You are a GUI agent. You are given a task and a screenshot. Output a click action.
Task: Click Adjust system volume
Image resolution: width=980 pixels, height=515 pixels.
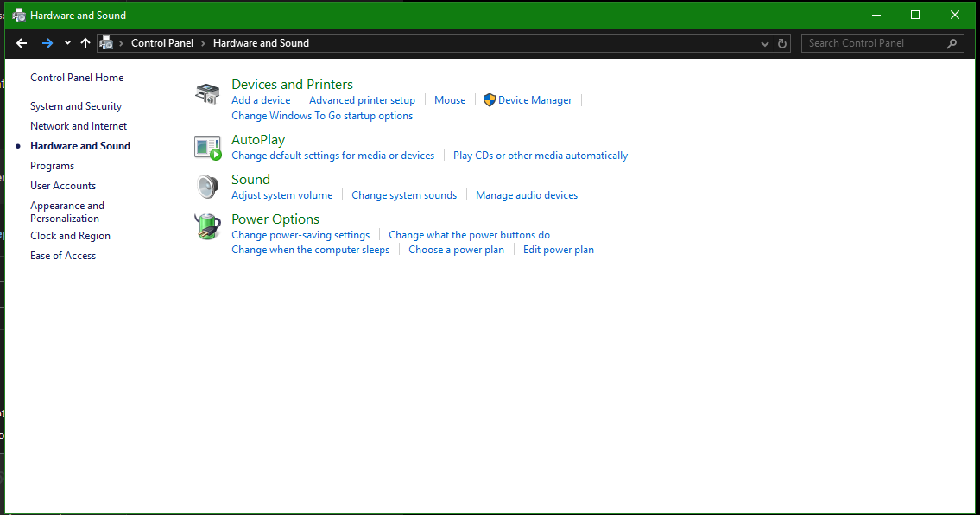[281, 195]
